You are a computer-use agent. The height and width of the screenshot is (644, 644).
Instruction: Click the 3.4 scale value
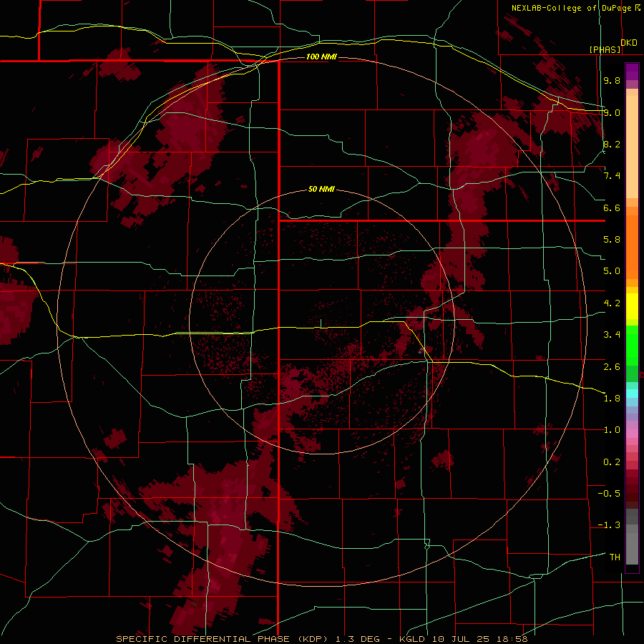tap(612, 335)
